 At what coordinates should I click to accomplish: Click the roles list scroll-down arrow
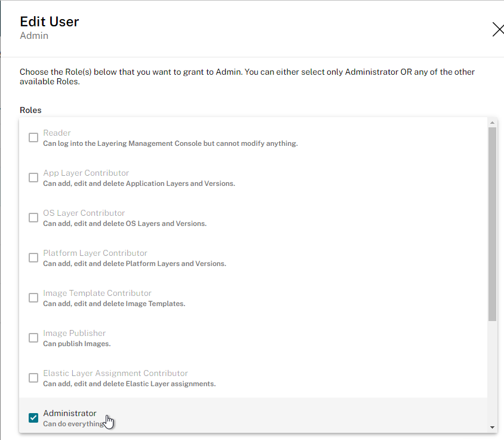pyautogui.click(x=492, y=427)
